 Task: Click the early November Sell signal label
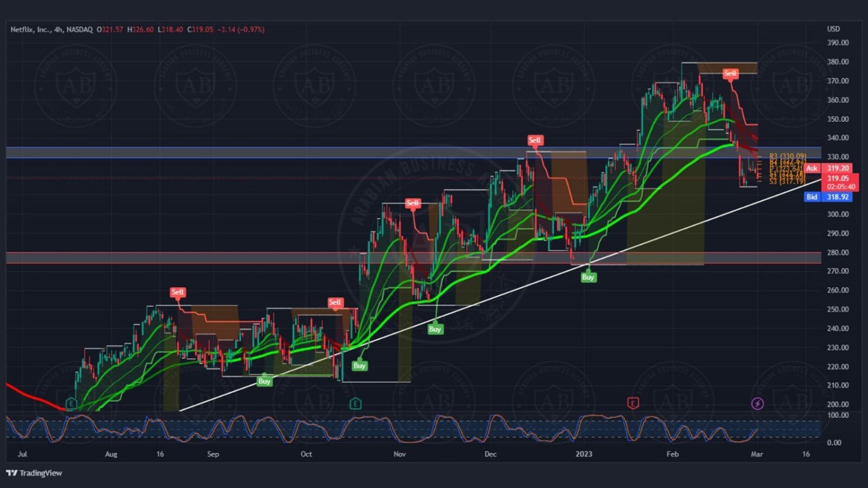pos(413,203)
